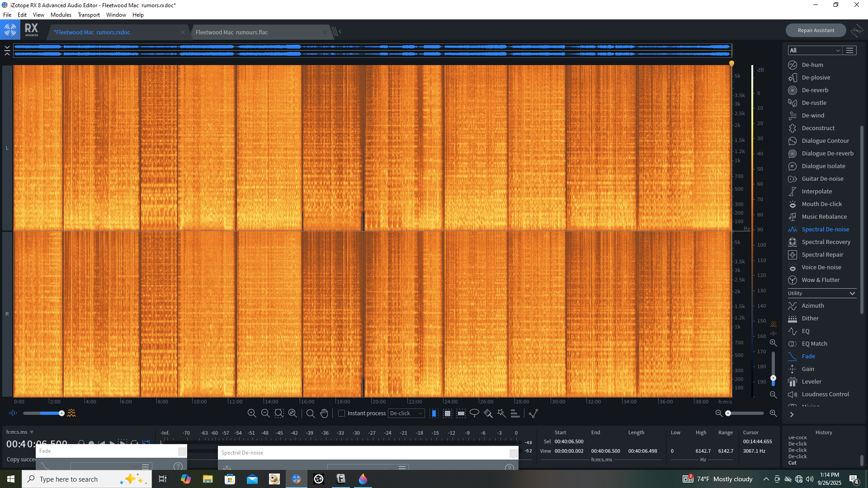Open the De-click instant process dropdown
Viewport: 868px width, 488px height.
(x=406, y=413)
